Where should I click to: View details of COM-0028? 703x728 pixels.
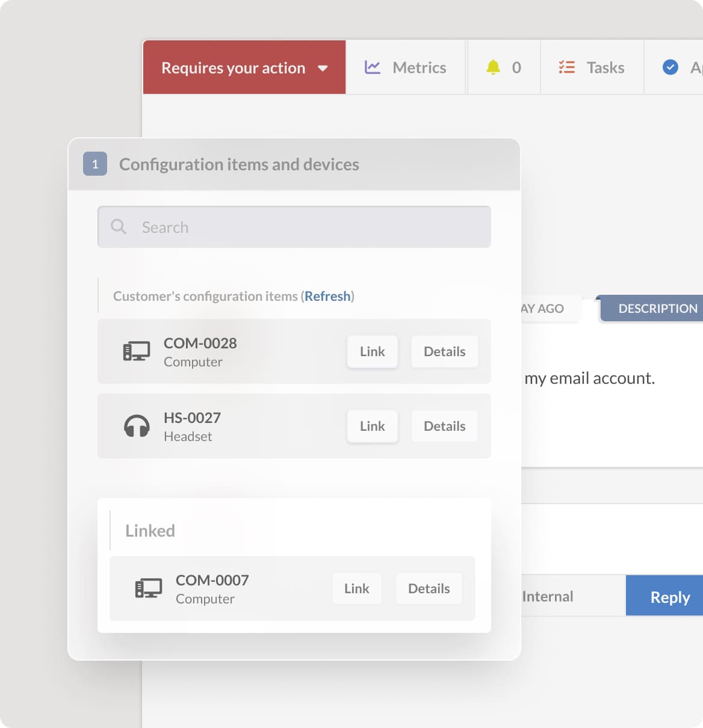point(445,351)
